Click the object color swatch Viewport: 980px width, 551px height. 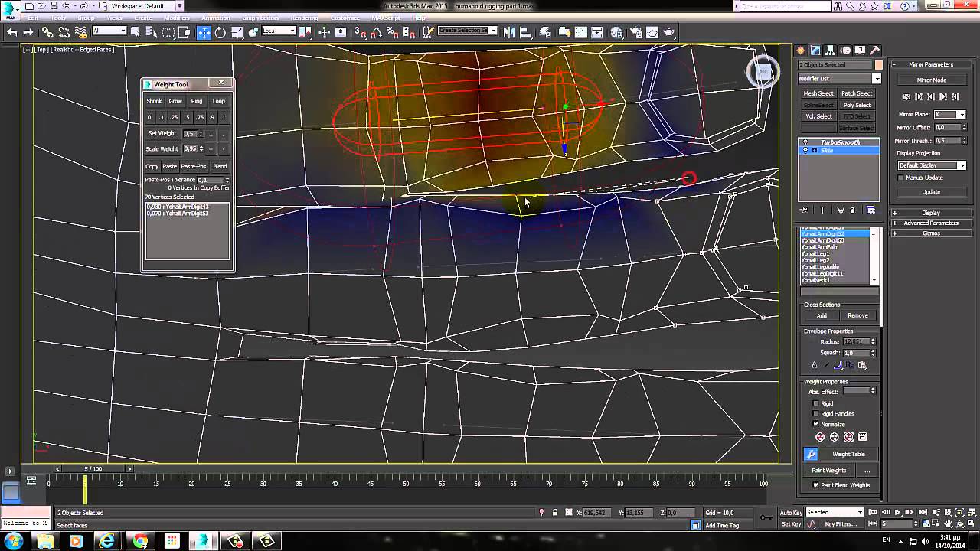pos(879,65)
